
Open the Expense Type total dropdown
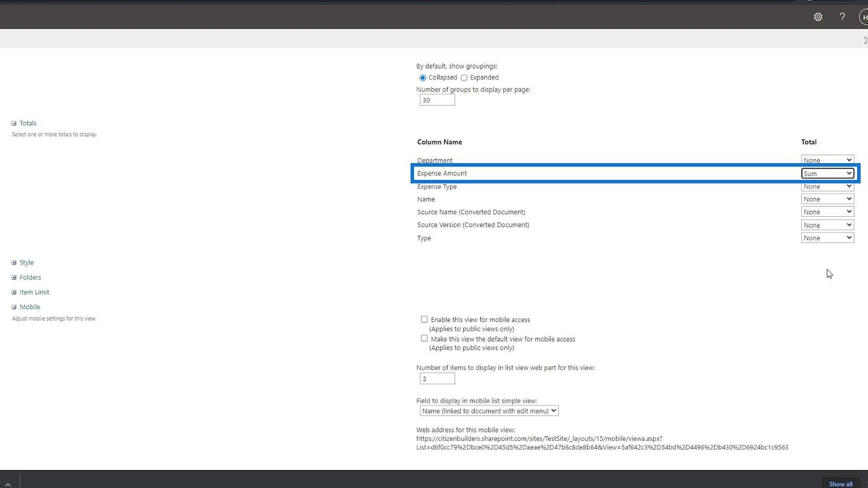(827, 186)
